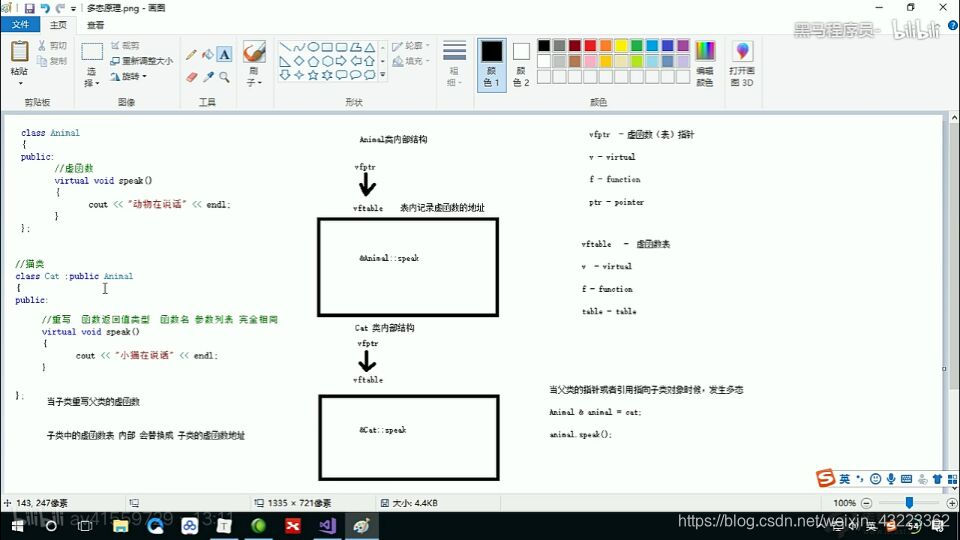Viewport: 960px width, 540px height.
Task: Click 裁剪 (Crop) button
Action: tap(126, 45)
